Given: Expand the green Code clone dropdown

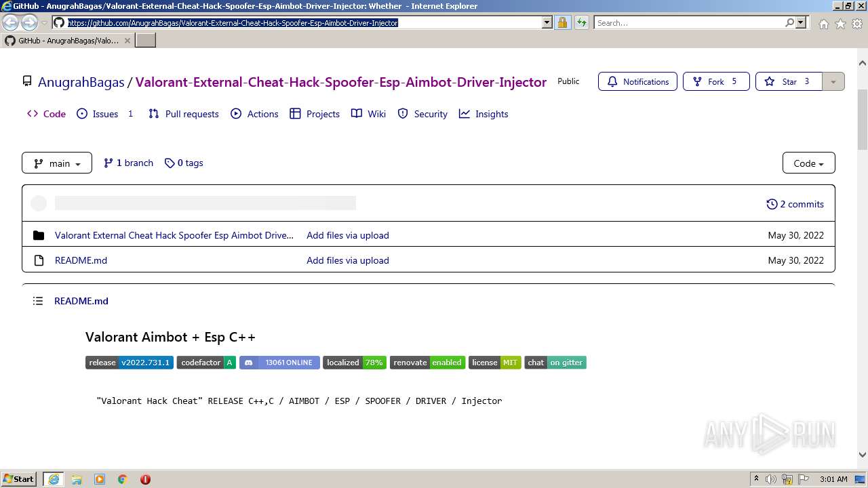Looking at the screenshot, I should 808,163.
